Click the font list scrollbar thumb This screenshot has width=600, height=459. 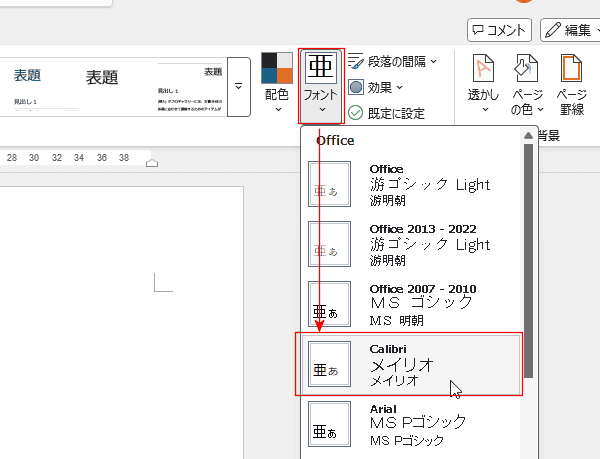(528, 261)
